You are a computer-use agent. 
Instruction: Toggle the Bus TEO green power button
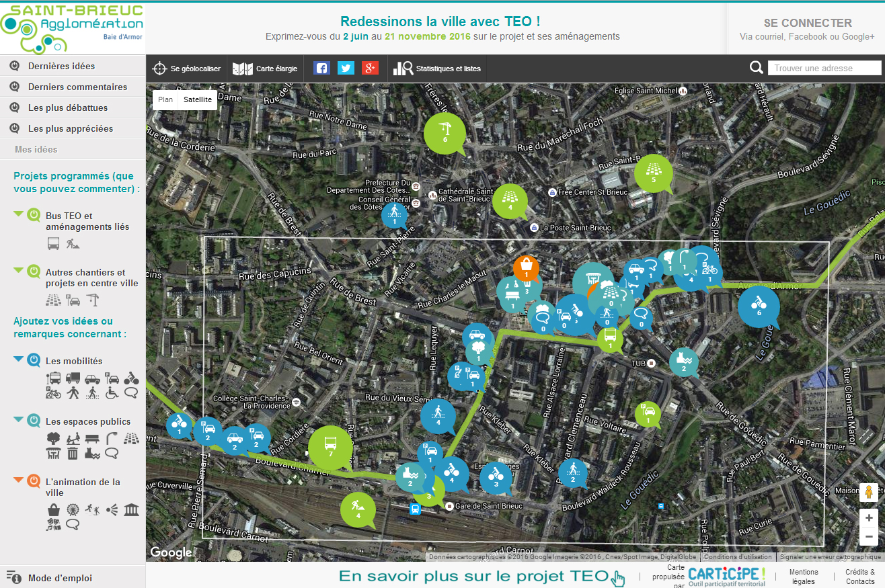click(x=34, y=216)
